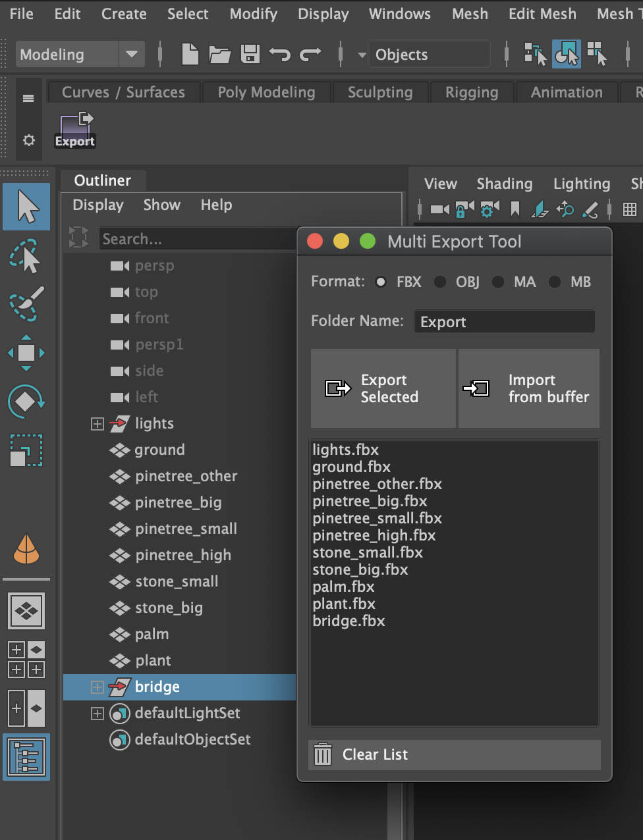Image resolution: width=643 pixels, height=840 pixels.
Task: Select defaultObjectSet in Outliner
Action: [x=192, y=740]
